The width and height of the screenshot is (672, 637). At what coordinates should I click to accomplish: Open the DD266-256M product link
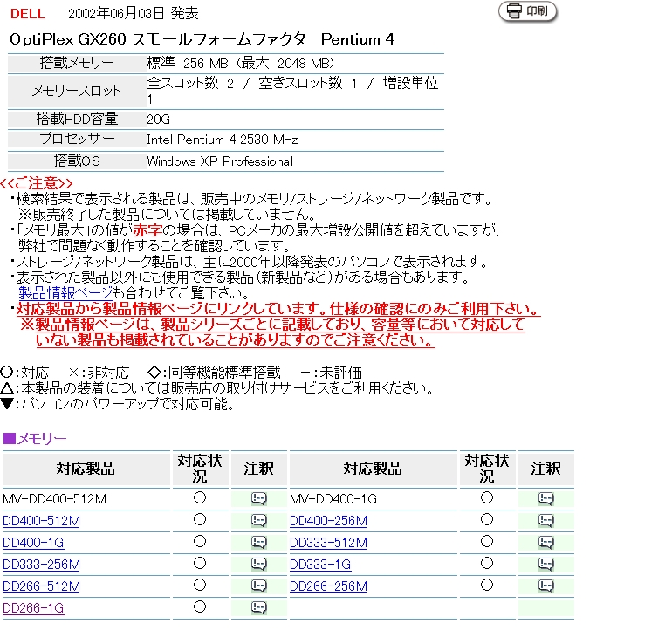(328, 586)
